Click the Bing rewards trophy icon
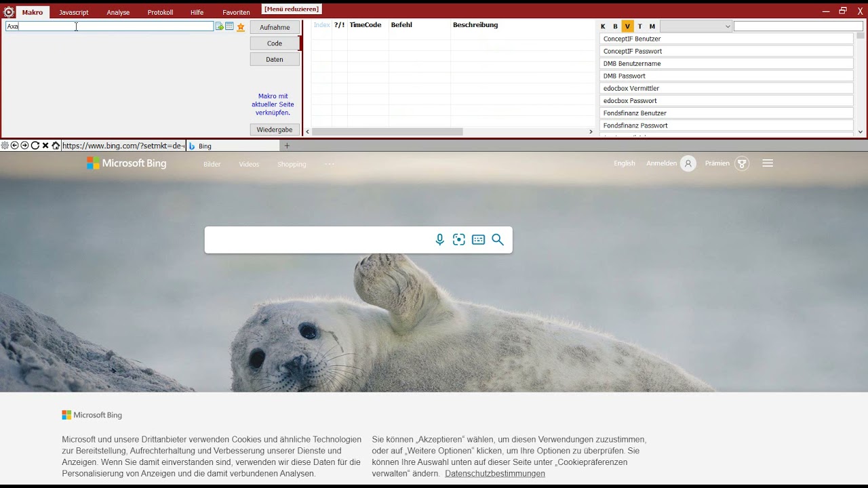Image resolution: width=868 pixels, height=488 pixels. click(x=742, y=163)
